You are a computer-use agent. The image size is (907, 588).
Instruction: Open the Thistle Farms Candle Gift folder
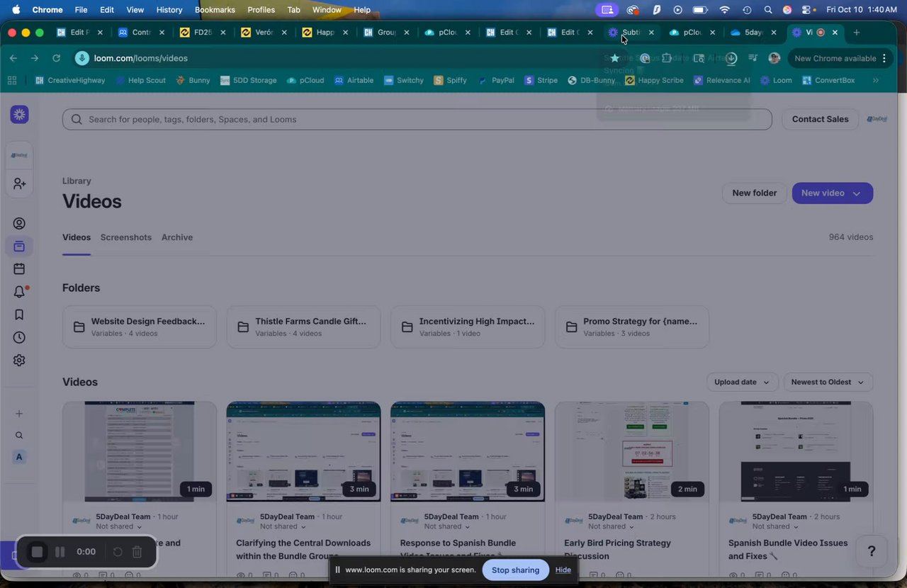click(x=303, y=327)
